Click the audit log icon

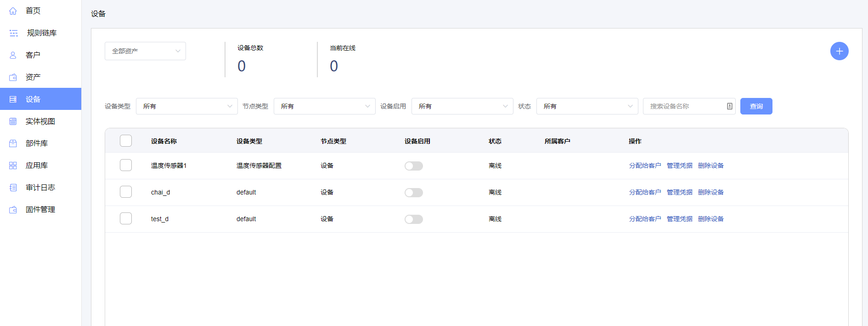tap(13, 187)
